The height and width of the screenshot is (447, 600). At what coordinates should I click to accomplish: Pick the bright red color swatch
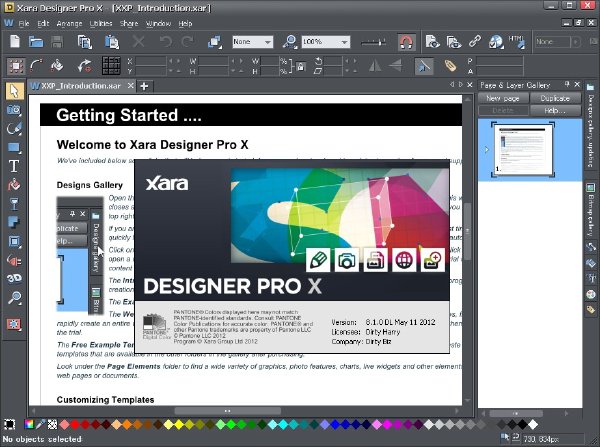point(75,424)
